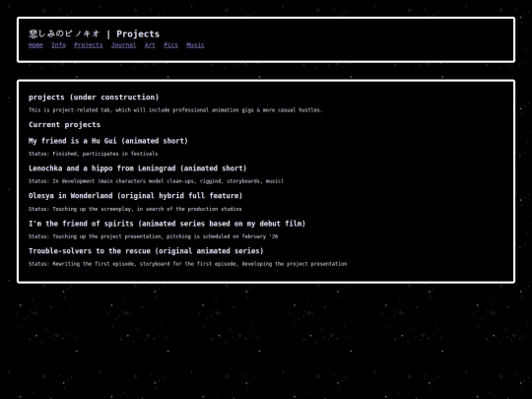Open the Pics link
Viewport: 532px width, 399px height.
point(170,45)
